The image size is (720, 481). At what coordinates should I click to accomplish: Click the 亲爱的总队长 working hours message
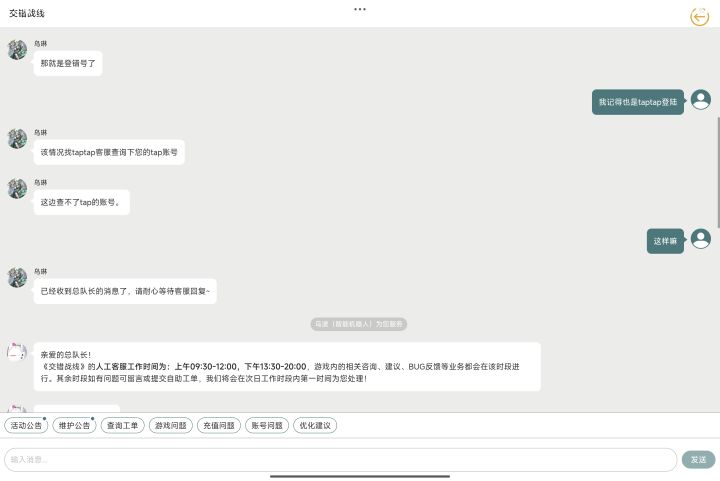click(287, 367)
